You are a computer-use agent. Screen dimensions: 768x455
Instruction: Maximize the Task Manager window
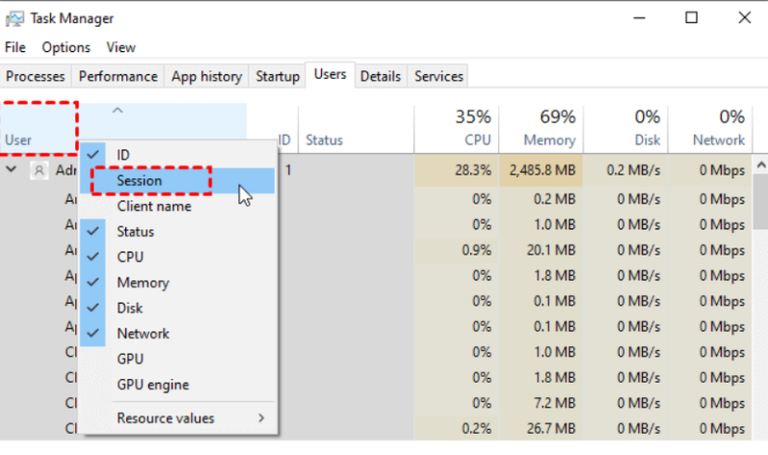point(691,18)
